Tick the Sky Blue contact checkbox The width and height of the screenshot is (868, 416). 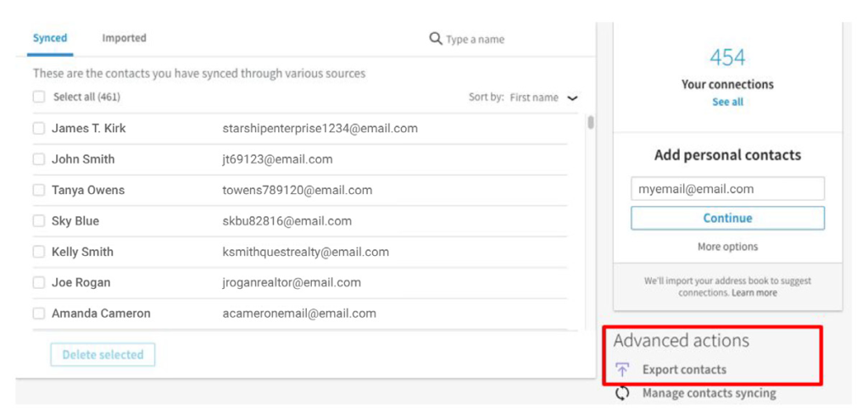point(39,221)
